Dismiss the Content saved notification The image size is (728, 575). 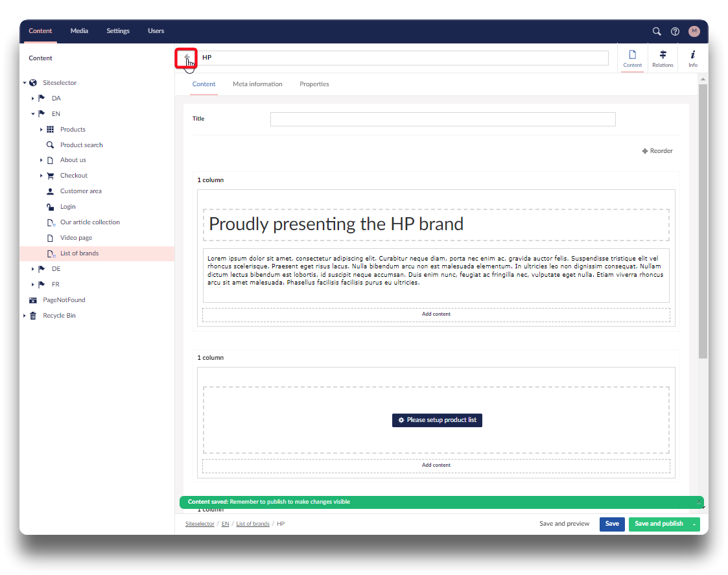[699, 502]
